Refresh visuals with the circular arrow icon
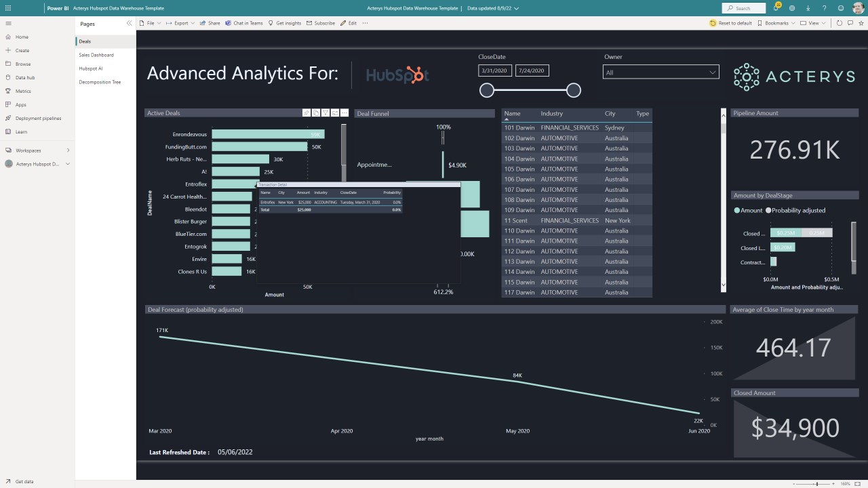868x488 pixels. [840, 23]
